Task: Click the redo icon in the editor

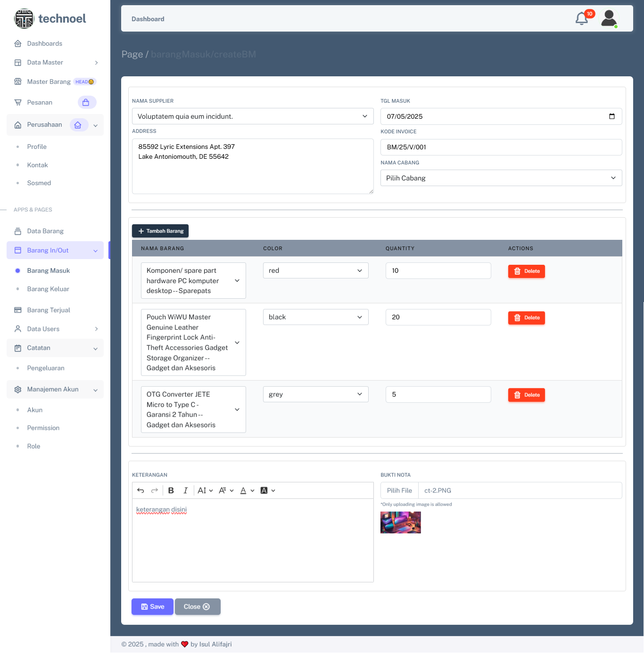Action: pyautogui.click(x=154, y=490)
